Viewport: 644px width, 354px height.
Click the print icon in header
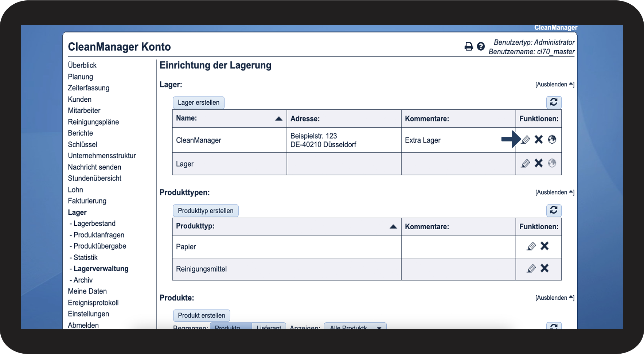(469, 46)
